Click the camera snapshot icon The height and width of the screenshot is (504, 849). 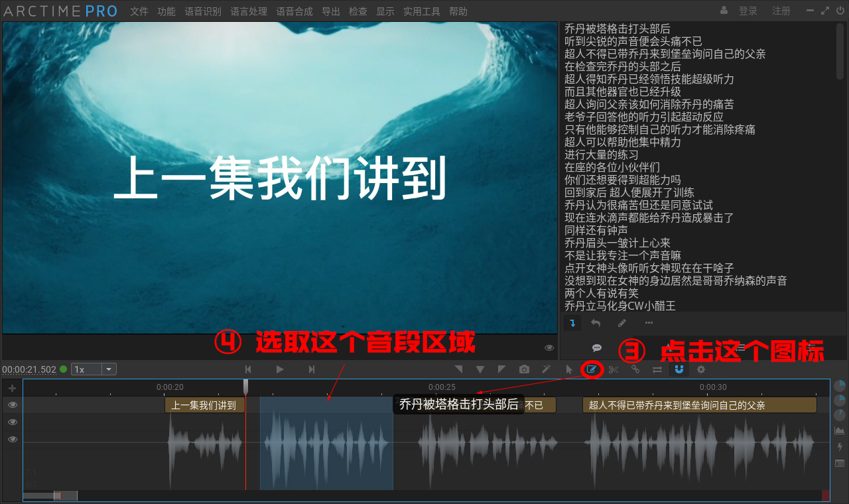[524, 369]
